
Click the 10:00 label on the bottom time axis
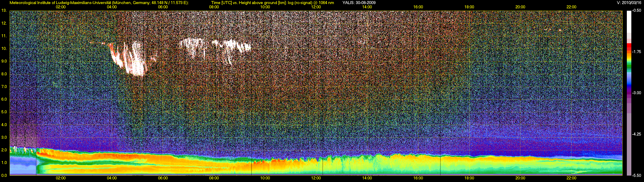point(265,178)
